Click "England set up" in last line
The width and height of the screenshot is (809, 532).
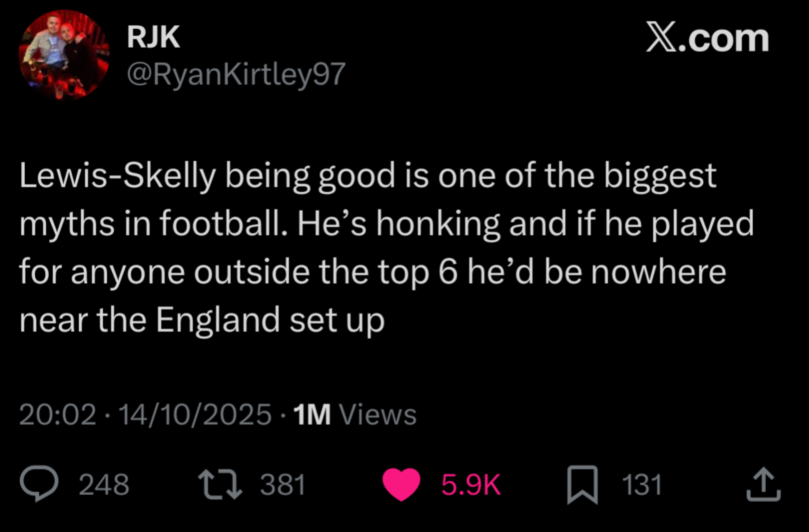pos(270,320)
